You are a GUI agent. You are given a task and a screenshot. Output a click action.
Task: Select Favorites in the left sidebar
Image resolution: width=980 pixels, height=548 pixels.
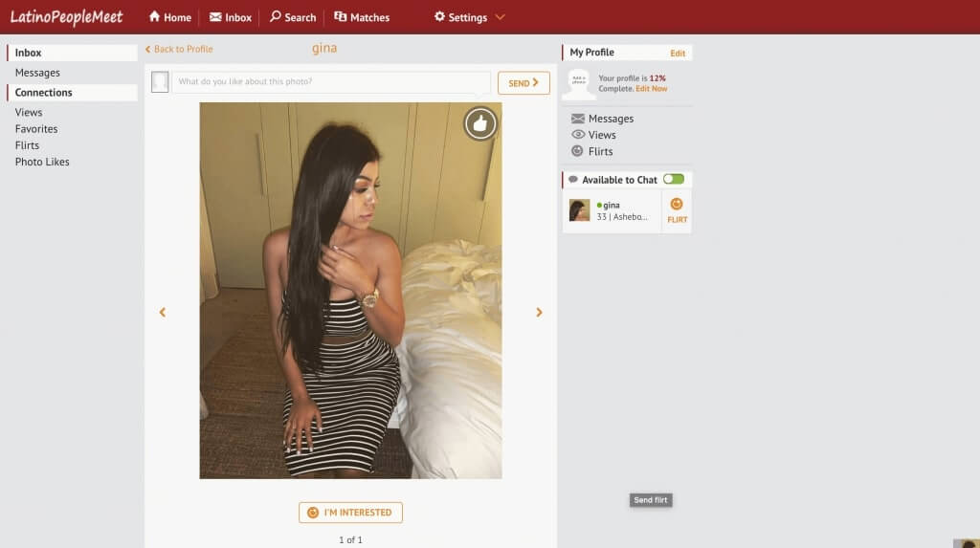pyautogui.click(x=36, y=129)
